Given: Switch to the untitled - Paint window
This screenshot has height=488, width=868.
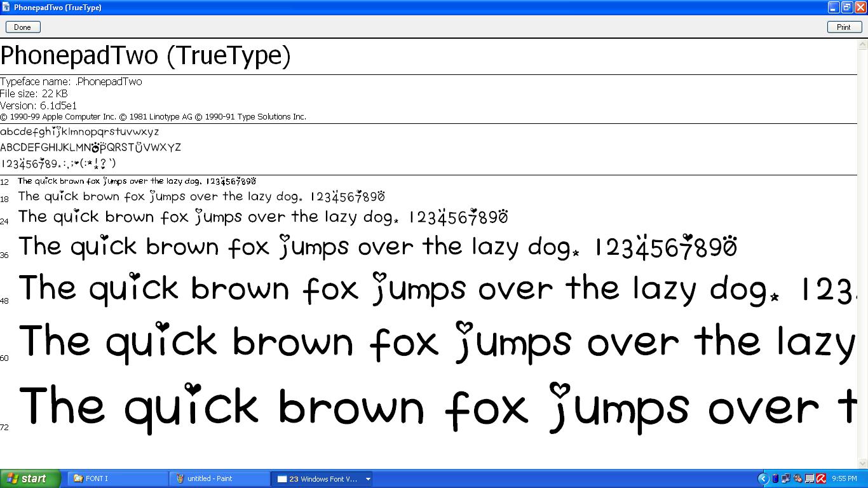Looking at the screenshot, I should tap(219, 478).
